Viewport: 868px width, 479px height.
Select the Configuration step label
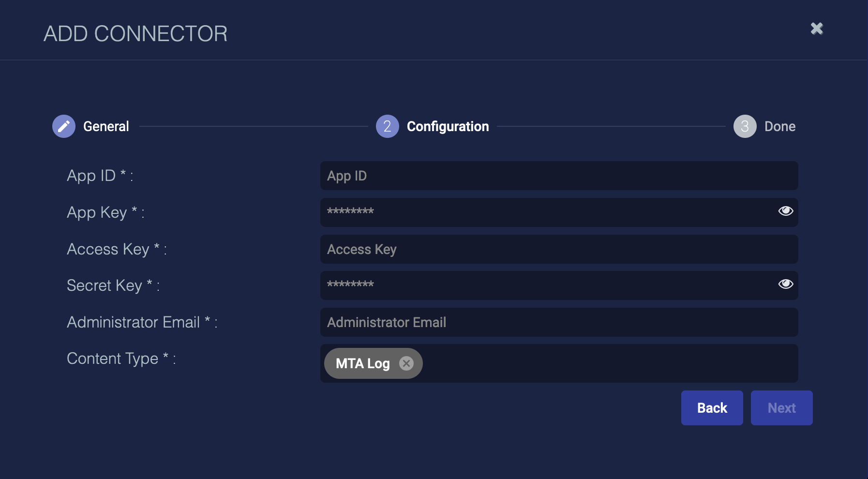coord(448,126)
